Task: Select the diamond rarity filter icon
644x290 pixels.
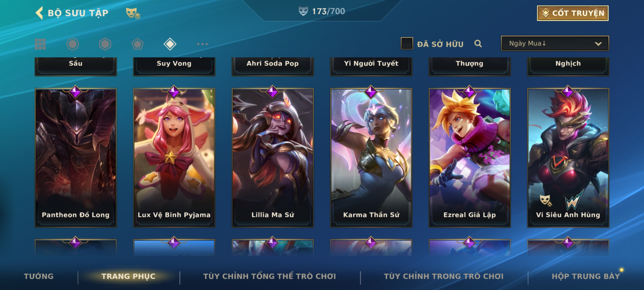Action: click(170, 44)
